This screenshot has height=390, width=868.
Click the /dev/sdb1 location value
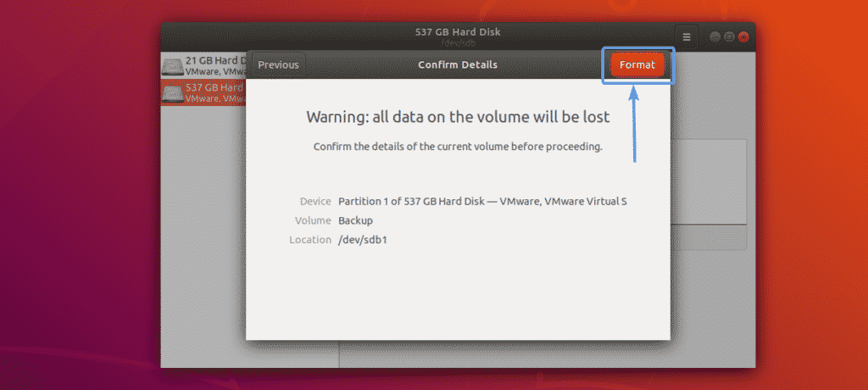pyautogui.click(x=363, y=240)
